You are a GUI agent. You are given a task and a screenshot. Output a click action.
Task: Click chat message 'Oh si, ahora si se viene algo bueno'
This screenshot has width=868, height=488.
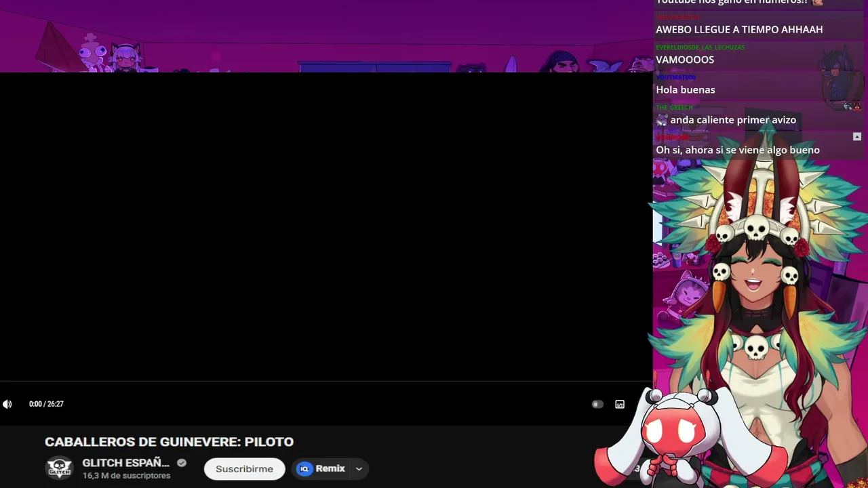click(x=738, y=150)
